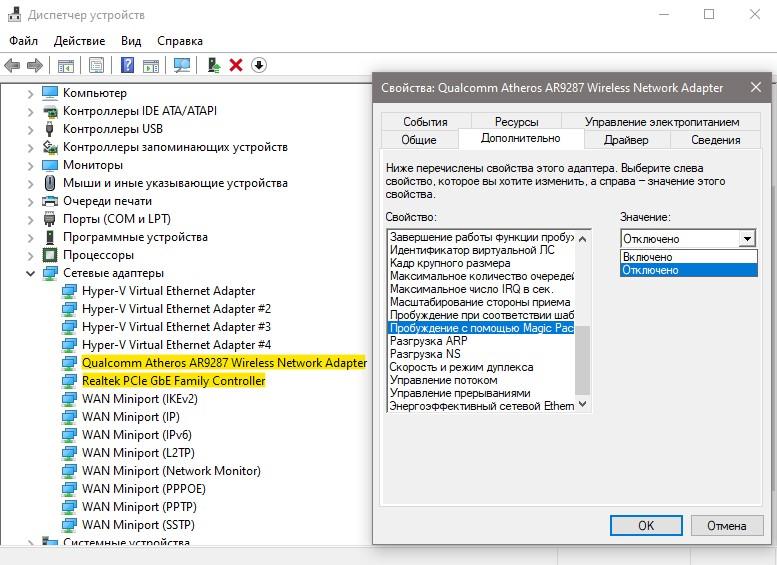Open the Справка menu
This screenshot has height=565, width=777.
(180, 41)
